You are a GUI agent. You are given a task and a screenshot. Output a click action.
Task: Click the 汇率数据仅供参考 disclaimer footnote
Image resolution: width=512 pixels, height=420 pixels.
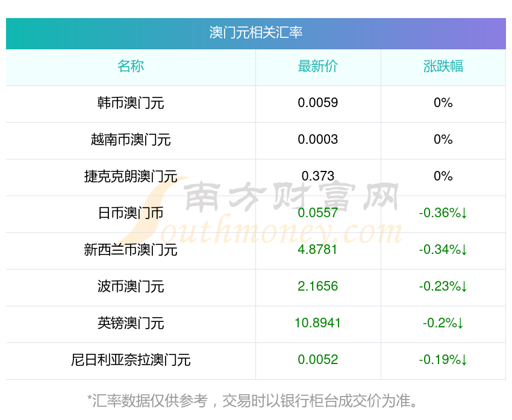tap(252, 401)
